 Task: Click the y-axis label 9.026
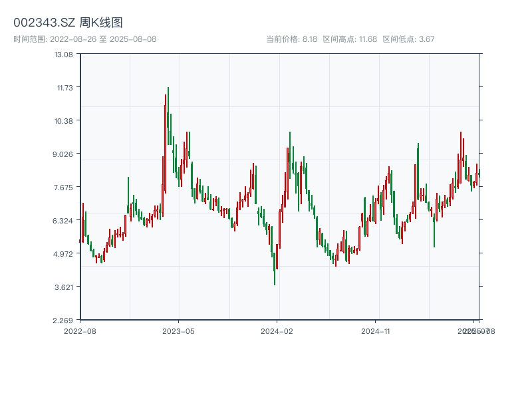tap(63, 154)
